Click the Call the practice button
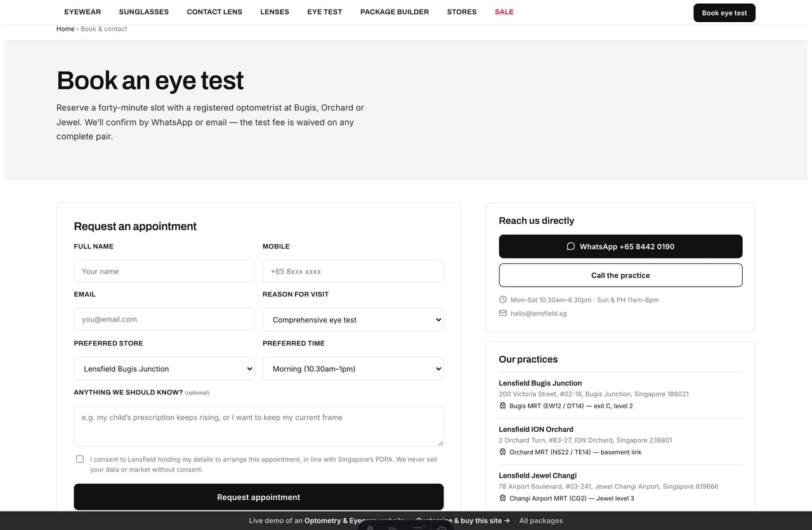Image resolution: width=812 pixels, height=530 pixels. pos(620,275)
